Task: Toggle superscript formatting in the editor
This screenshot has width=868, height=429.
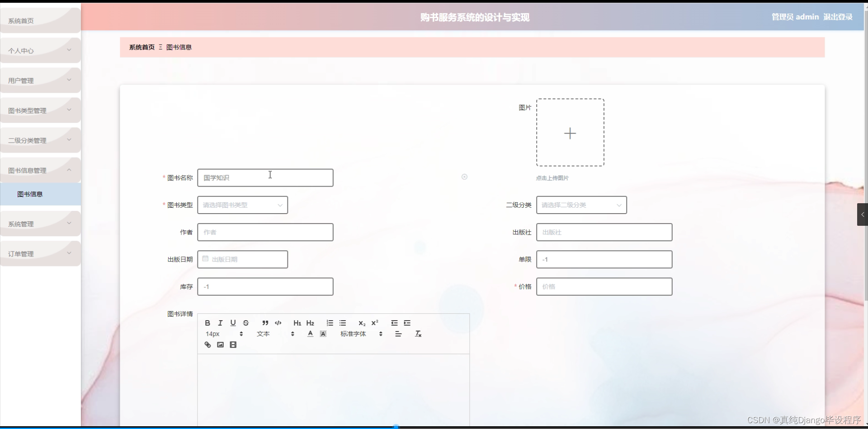Action: point(375,322)
